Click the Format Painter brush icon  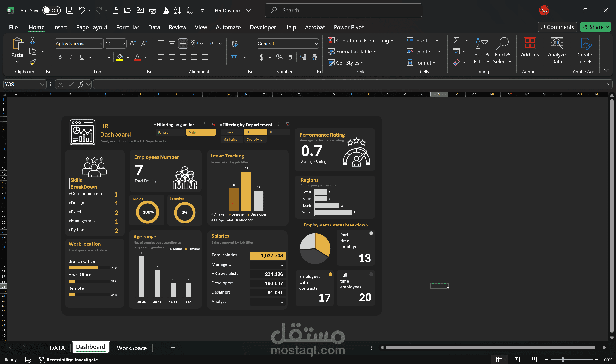pos(33,62)
